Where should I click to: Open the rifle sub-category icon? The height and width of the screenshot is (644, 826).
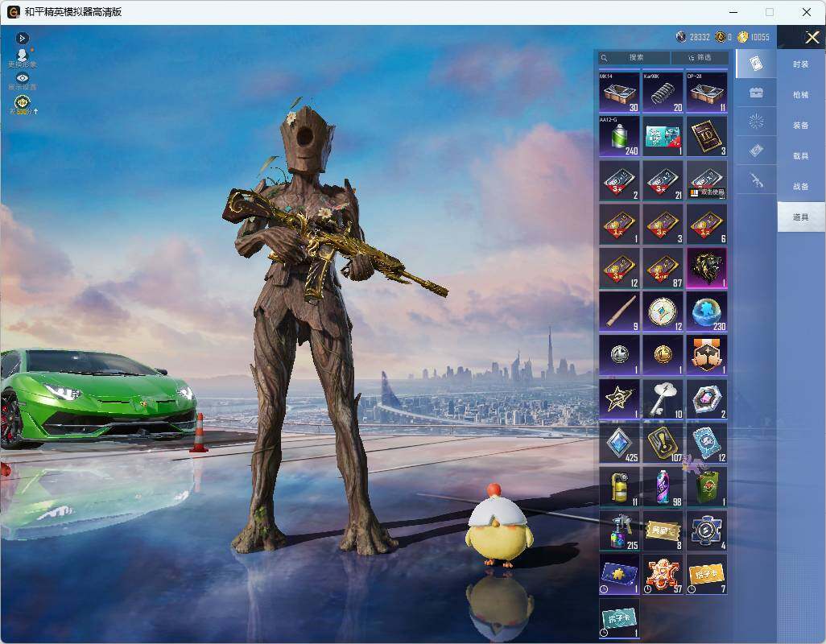click(756, 180)
